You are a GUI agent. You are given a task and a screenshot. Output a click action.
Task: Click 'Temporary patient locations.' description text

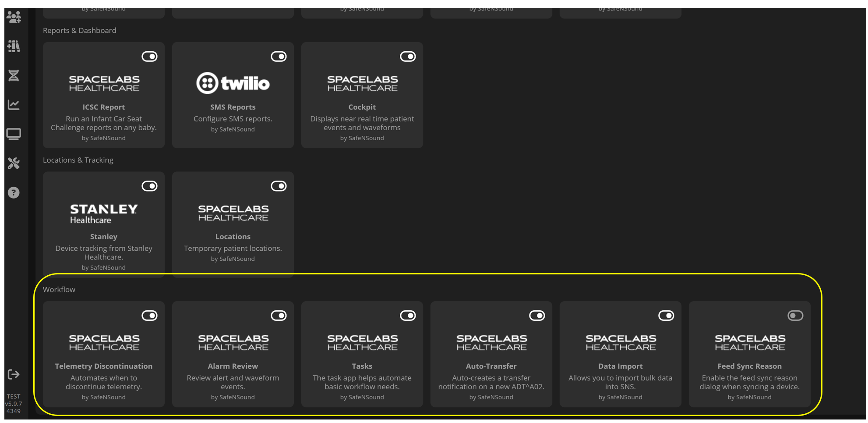click(x=233, y=248)
